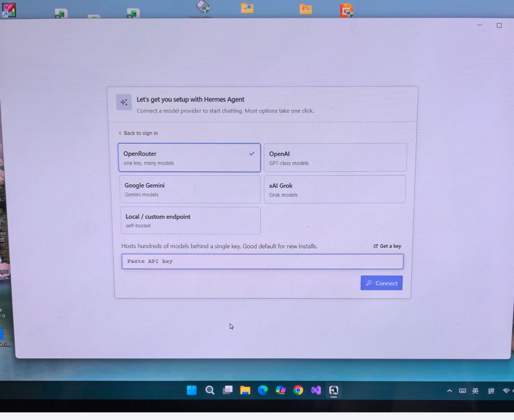This screenshot has height=420, width=514.
Task: Open the orange G desktop shortcut
Action: 346,10
